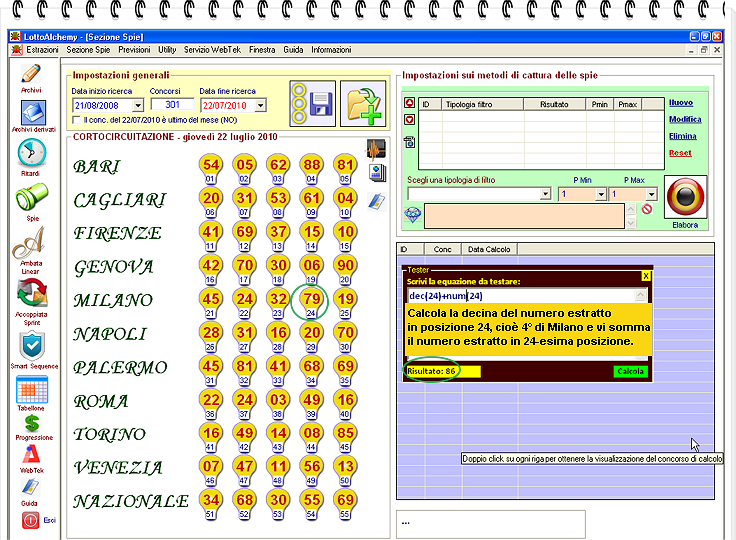Open the Previsioni menu
Image resolution: width=736 pixels, height=540 pixels.
pyautogui.click(x=134, y=50)
